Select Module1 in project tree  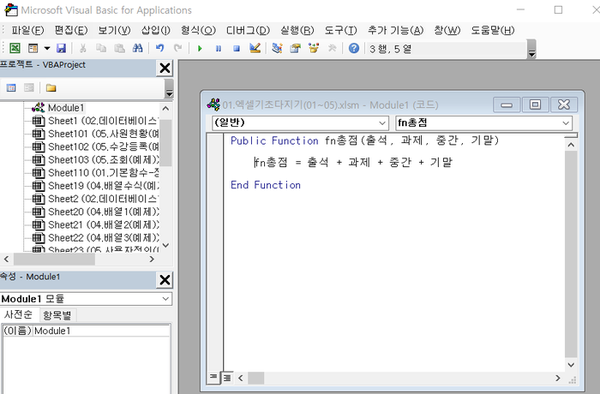[65, 108]
